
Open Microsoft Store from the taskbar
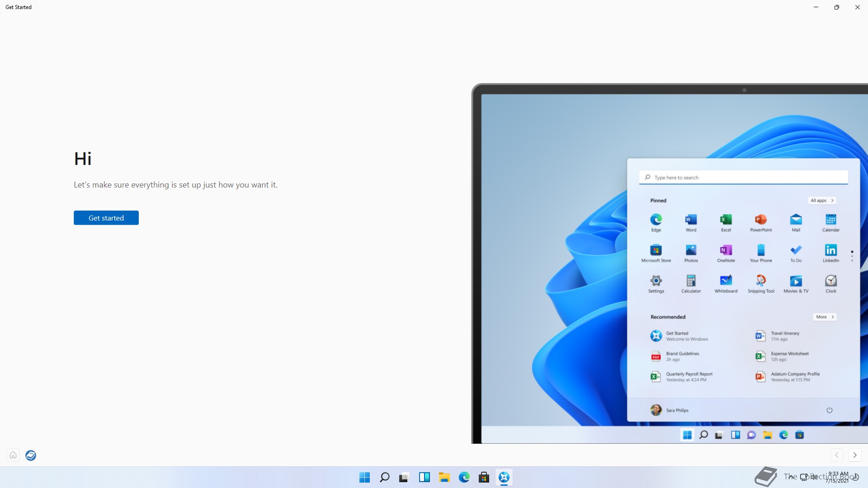pyautogui.click(x=484, y=477)
